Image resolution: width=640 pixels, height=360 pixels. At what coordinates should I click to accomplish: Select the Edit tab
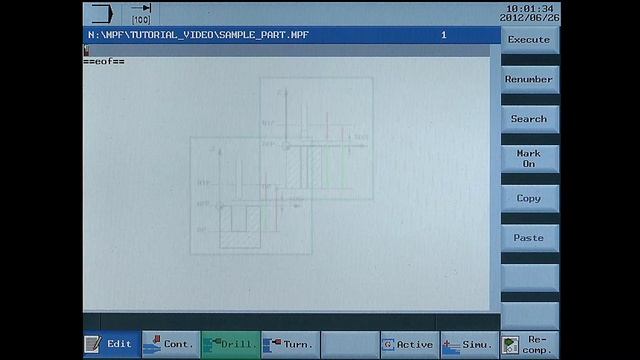(112, 344)
